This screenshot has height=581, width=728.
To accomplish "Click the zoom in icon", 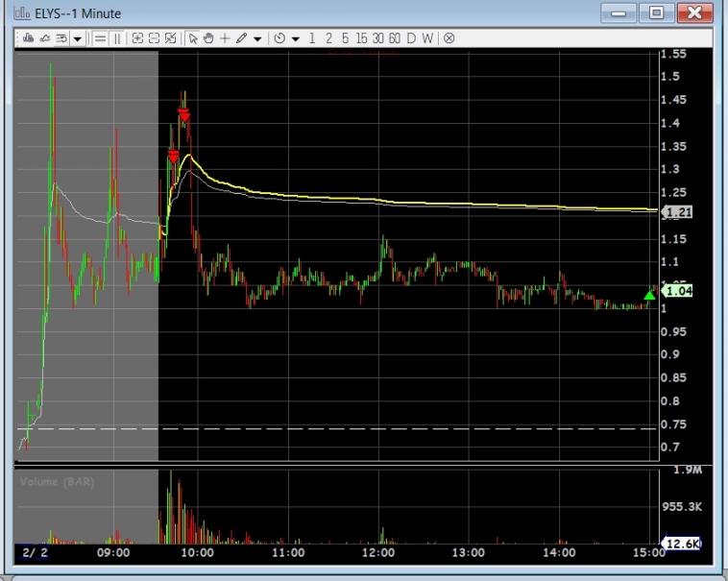I will (x=137, y=38).
